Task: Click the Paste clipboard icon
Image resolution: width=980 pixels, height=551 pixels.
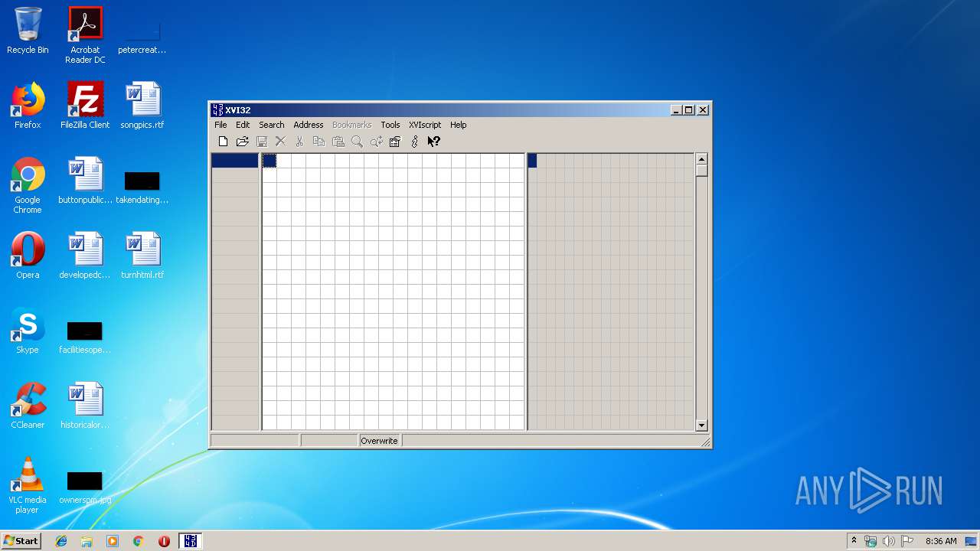Action: (338, 142)
